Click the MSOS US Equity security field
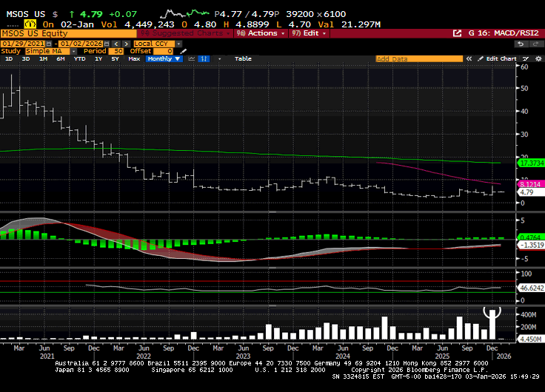The width and height of the screenshot is (545, 392). point(69,33)
